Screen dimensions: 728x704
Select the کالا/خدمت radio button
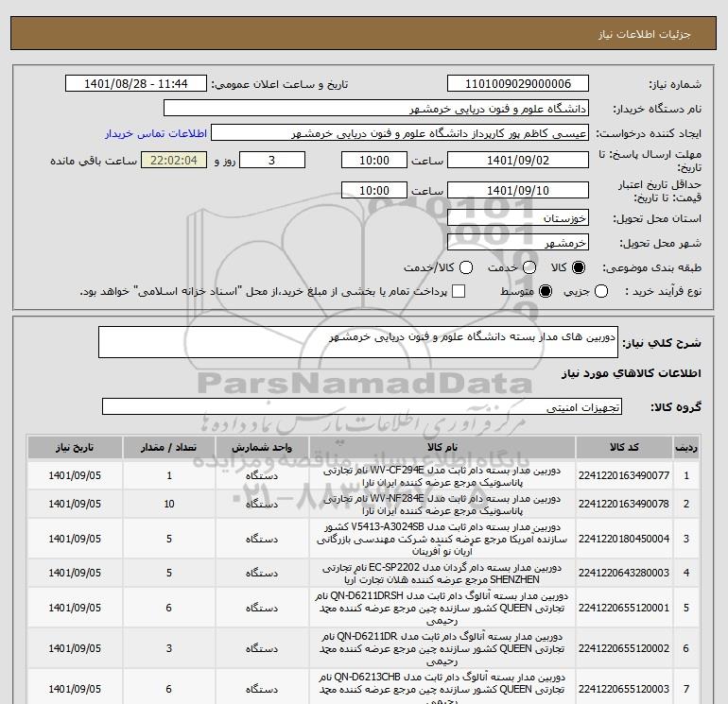466,267
